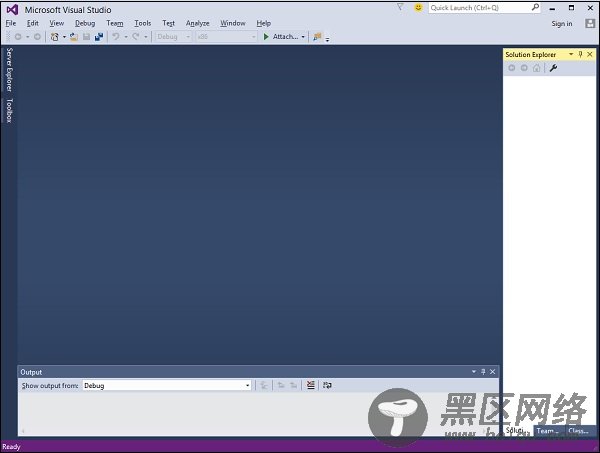Viewport: 600px width, 453px height.
Task: Switch to the Solution Explorer bottom tab
Action: (x=515, y=430)
